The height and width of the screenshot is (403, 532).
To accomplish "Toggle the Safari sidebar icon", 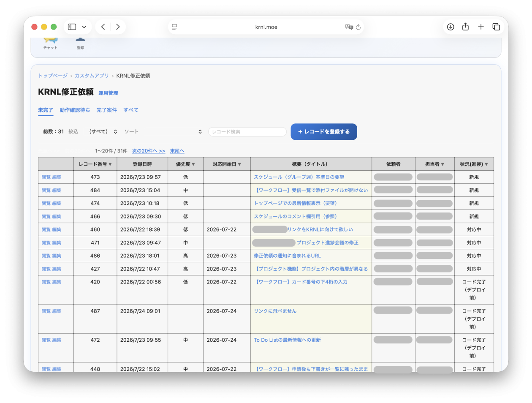I will pyautogui.click(x=72, y=27).
